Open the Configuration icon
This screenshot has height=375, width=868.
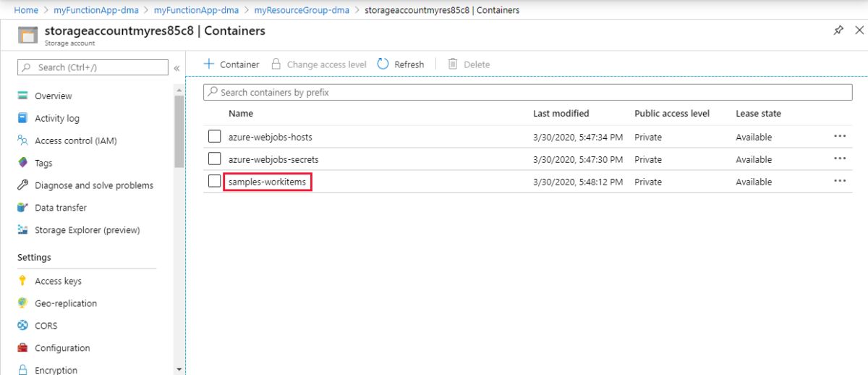click(x=22, y=348)
